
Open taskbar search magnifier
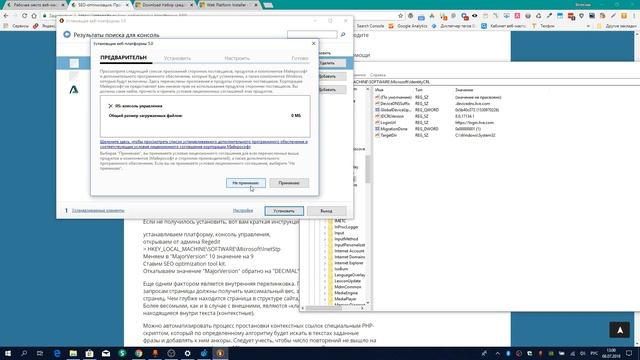[24, 353]
